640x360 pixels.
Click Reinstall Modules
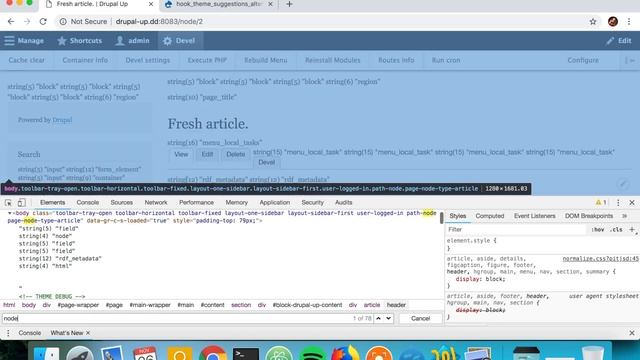(333, 60)
